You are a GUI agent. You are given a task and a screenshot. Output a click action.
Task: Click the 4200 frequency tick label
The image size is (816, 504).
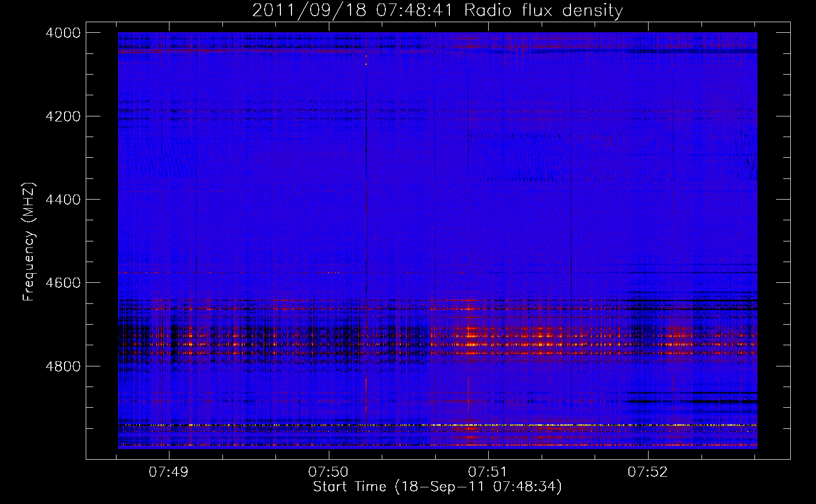(x=63, y=116)
